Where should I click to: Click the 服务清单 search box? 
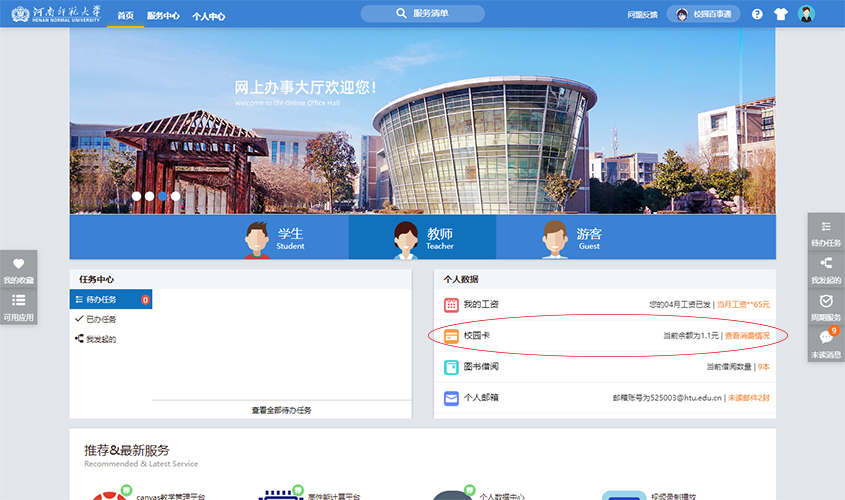click(422, 14)
